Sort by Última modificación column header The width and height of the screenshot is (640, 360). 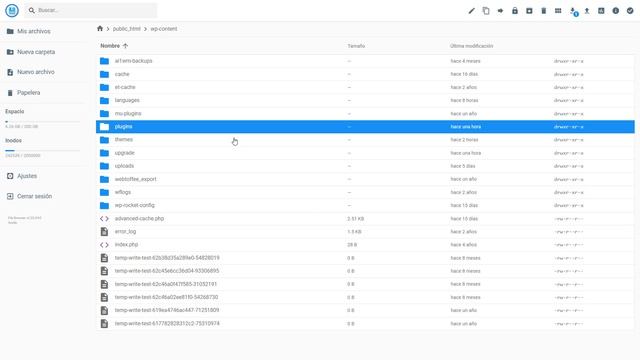(471, 46)
